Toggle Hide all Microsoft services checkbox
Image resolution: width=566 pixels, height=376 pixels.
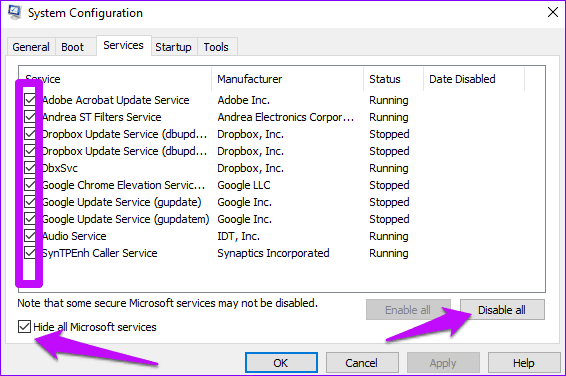pos(24,327)
